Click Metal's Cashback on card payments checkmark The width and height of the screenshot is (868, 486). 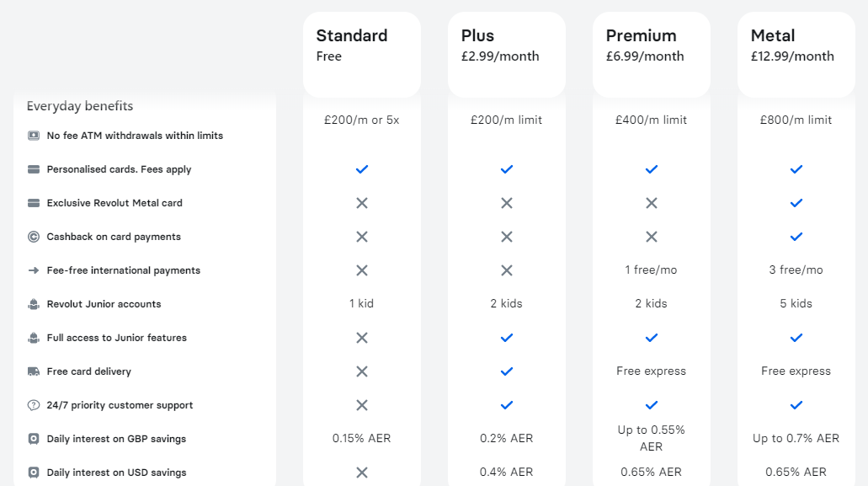[796, 237]
